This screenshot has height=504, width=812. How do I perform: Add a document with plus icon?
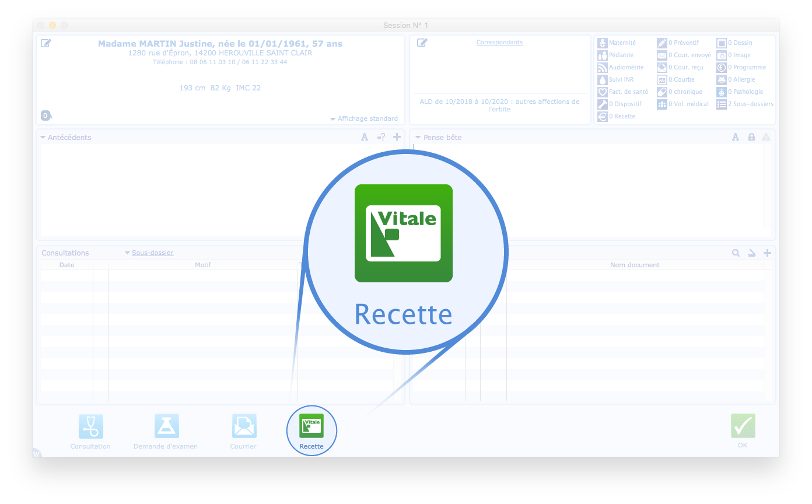(767, 253)
